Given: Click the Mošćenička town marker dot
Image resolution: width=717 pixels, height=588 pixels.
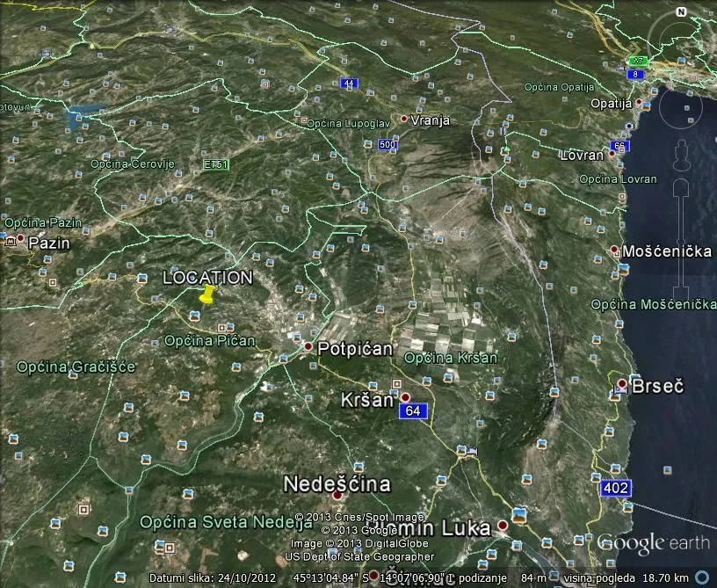Looking at the screenshot, I should [x=614, y=250].
